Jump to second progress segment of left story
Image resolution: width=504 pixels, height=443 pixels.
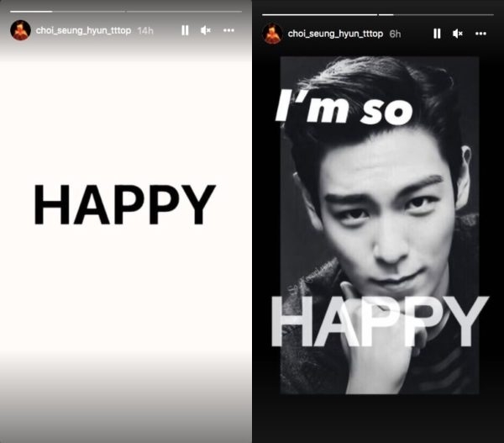(184, 12)
